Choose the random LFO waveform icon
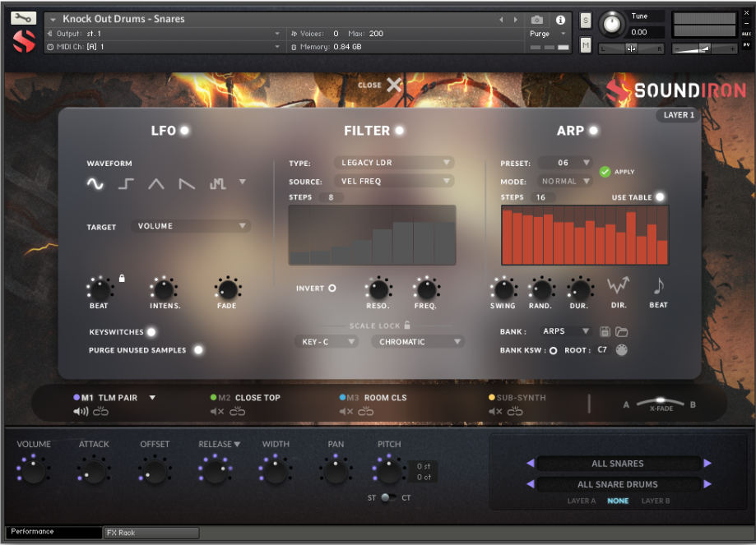The image size is (756, 545). tap(216, 184)
